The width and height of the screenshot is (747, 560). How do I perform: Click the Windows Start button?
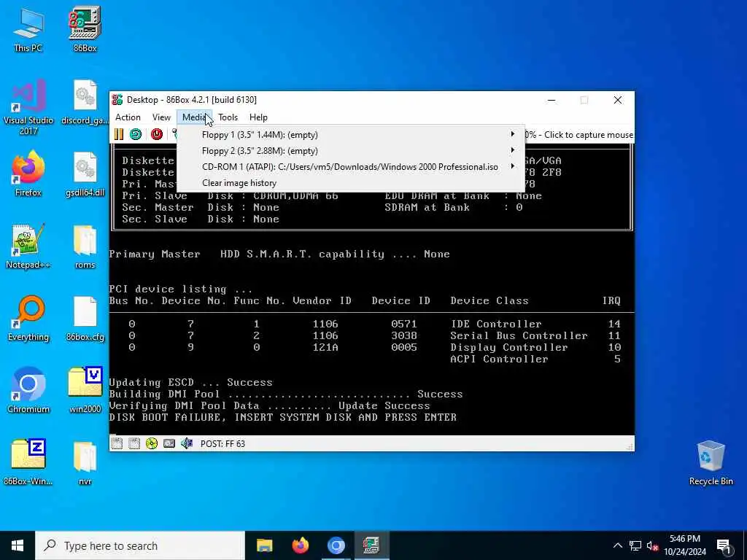coord(18,545)
